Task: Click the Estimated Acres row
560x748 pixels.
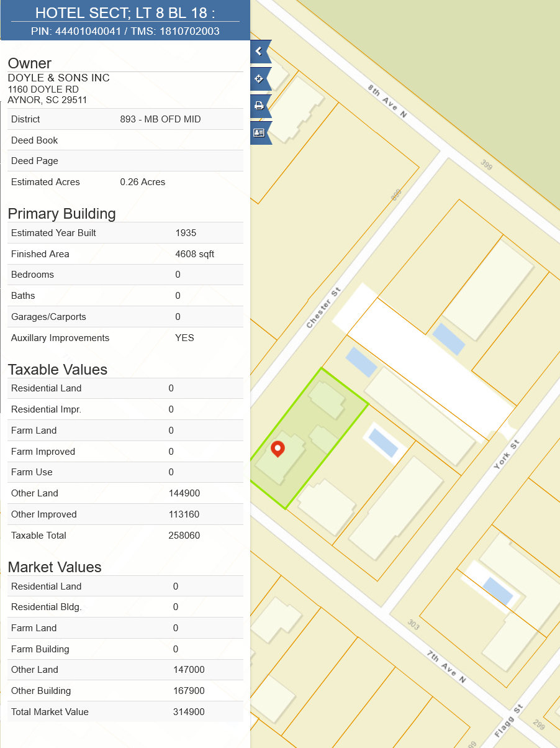Action: coord(125,182)
